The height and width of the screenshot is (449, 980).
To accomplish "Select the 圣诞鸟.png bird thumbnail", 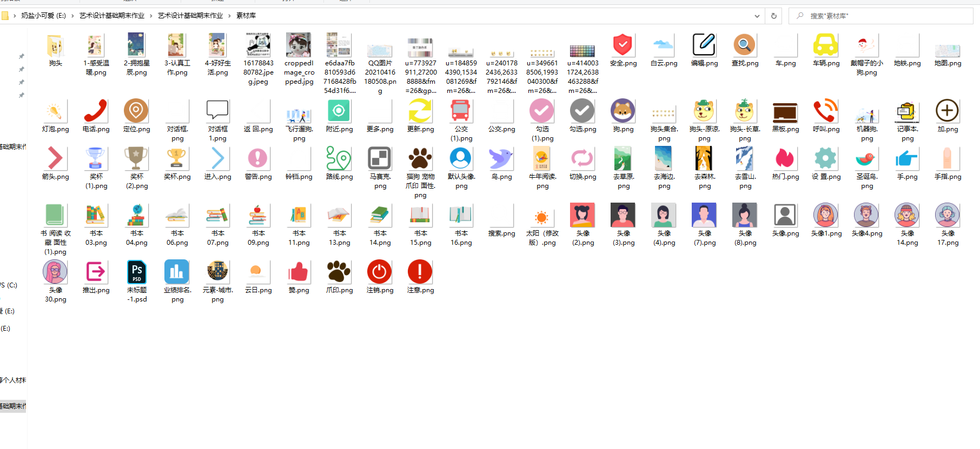I will coord(866,159).
